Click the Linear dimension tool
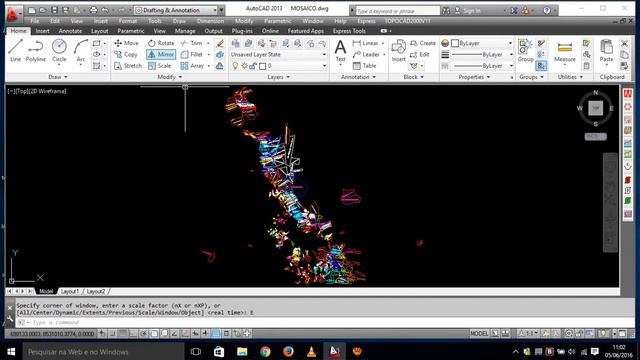This screenshot has height=360, width=640. tap(365, 43)
